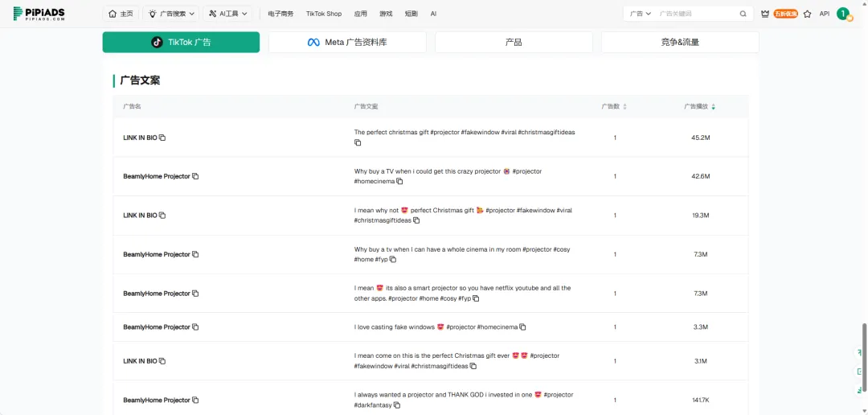Expand the 广告搜索 dropdown

coord(172,14)
